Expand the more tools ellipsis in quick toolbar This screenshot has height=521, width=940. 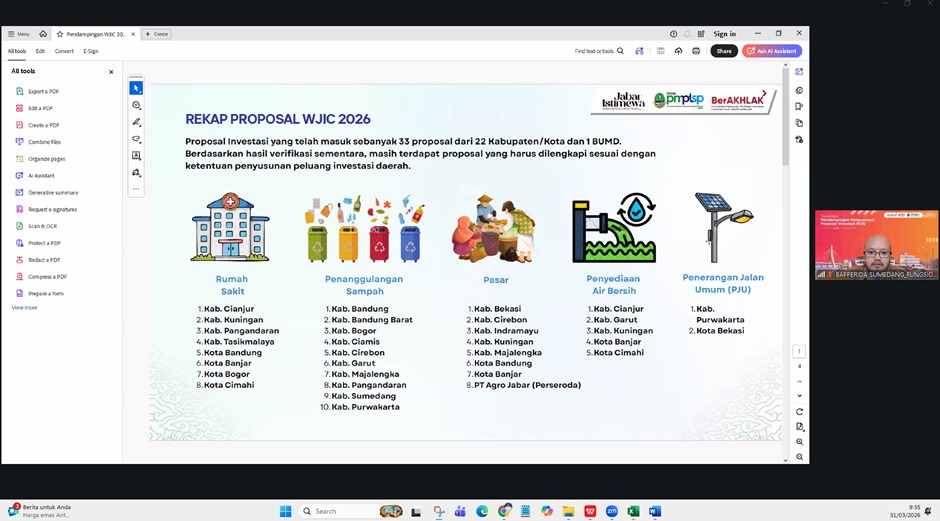tap(136, 189)
